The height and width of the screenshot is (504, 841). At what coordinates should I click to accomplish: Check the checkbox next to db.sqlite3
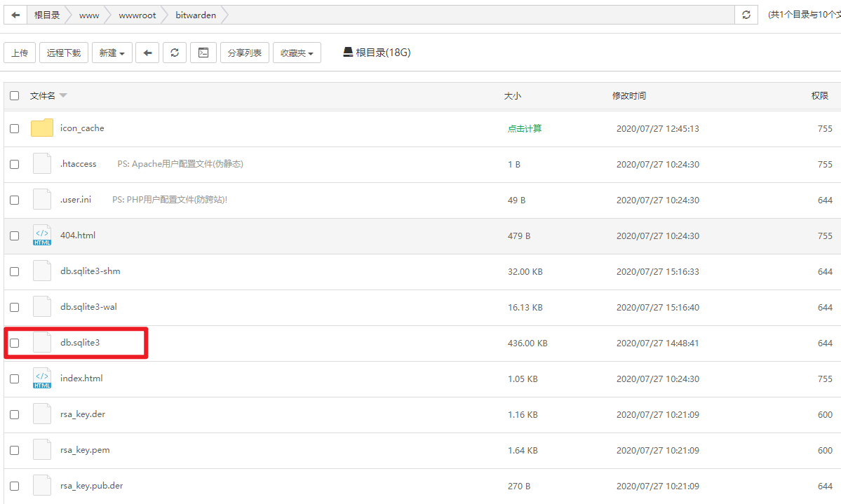pyautogui.click(x=14, y=342)
